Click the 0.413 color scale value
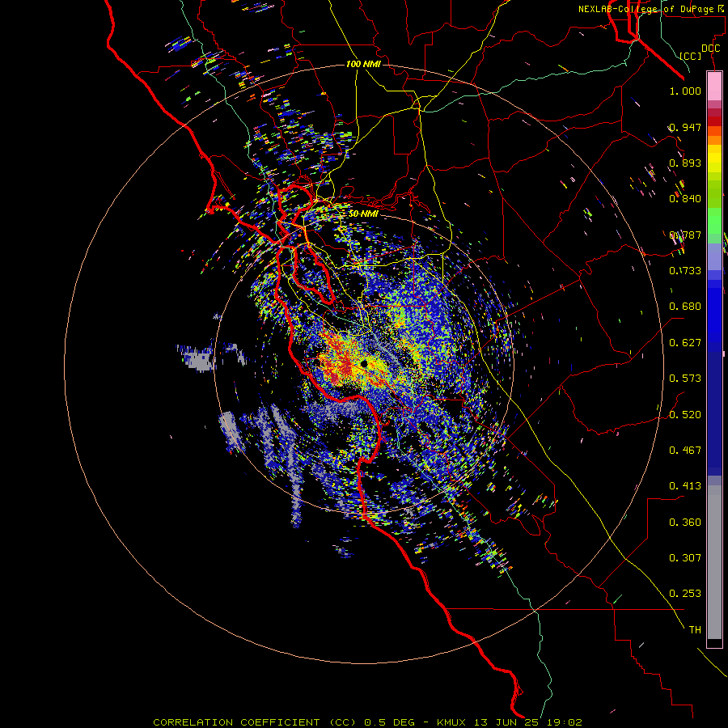Screen dimensions: 728x728 [685, 486]
